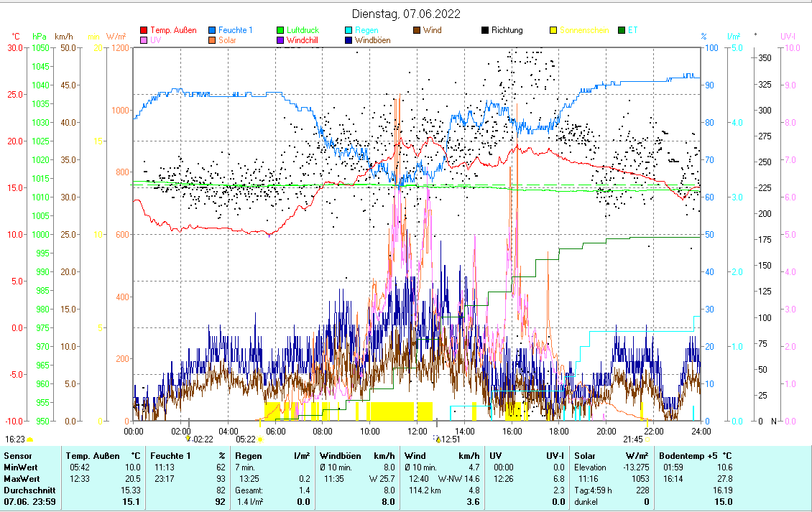Image resolution: width=812 pixels, height=512 pixels.
Task: Click the dark blue Windböen legend swatch
Action: coord(349,41)
